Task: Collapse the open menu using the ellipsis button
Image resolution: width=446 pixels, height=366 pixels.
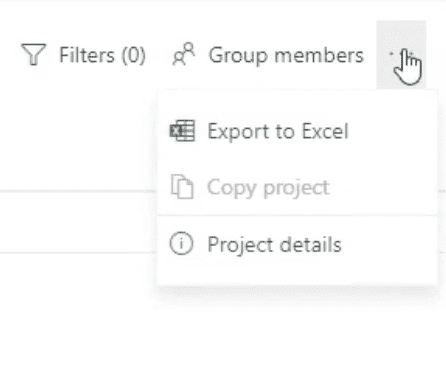Action: tap(401, 55)
